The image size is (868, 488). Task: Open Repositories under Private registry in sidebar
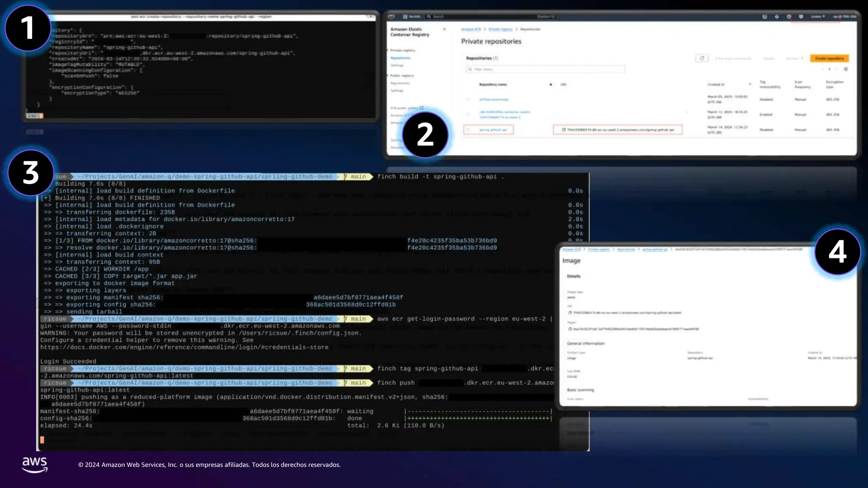(400, 58)
